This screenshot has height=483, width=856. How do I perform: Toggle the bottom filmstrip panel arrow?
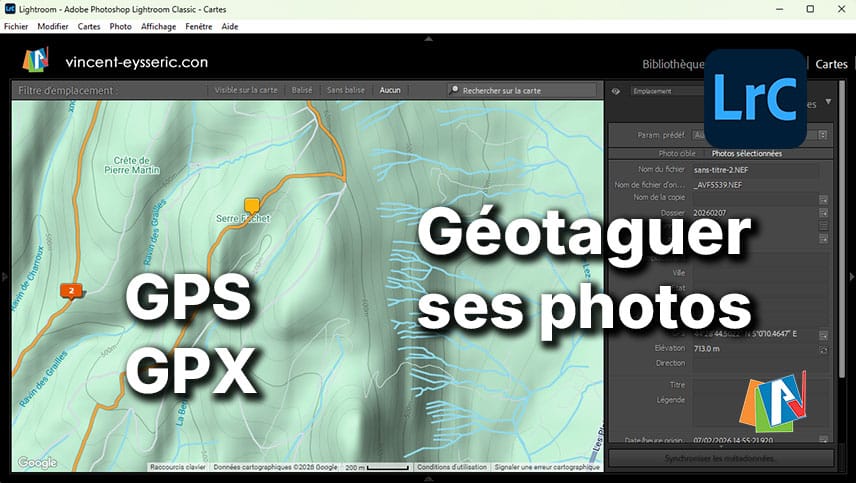429,479
